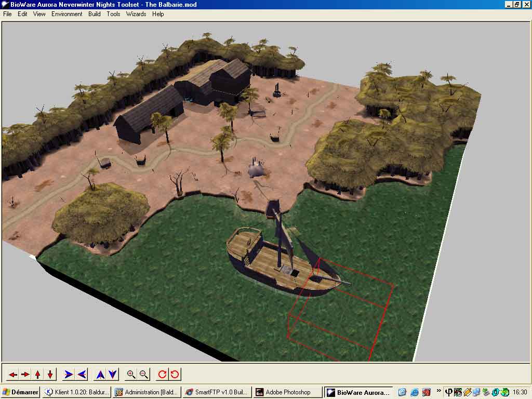
Task: Click the yellow pencil tray icon
Action: click(467, 392)
